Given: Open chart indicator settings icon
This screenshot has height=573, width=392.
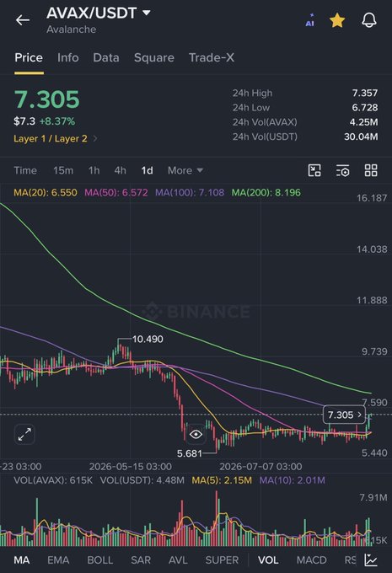Looking at the screenshot, I should click(342, 170).
